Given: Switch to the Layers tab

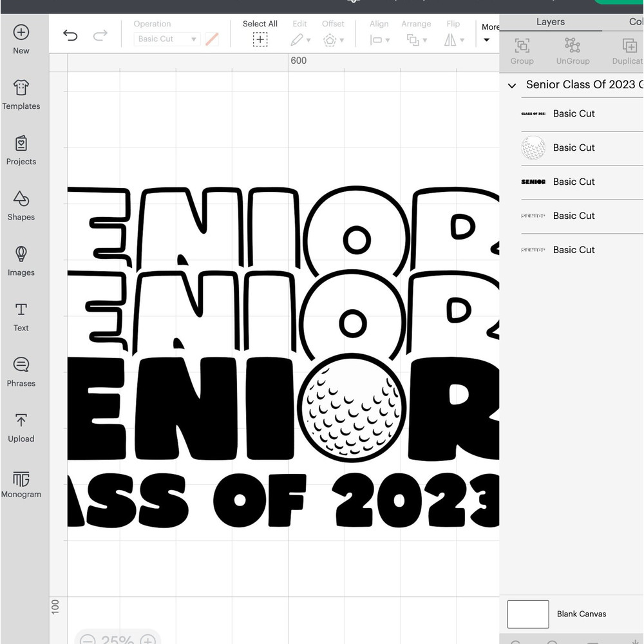Looking at the screenshot, I should pos(550,22).
